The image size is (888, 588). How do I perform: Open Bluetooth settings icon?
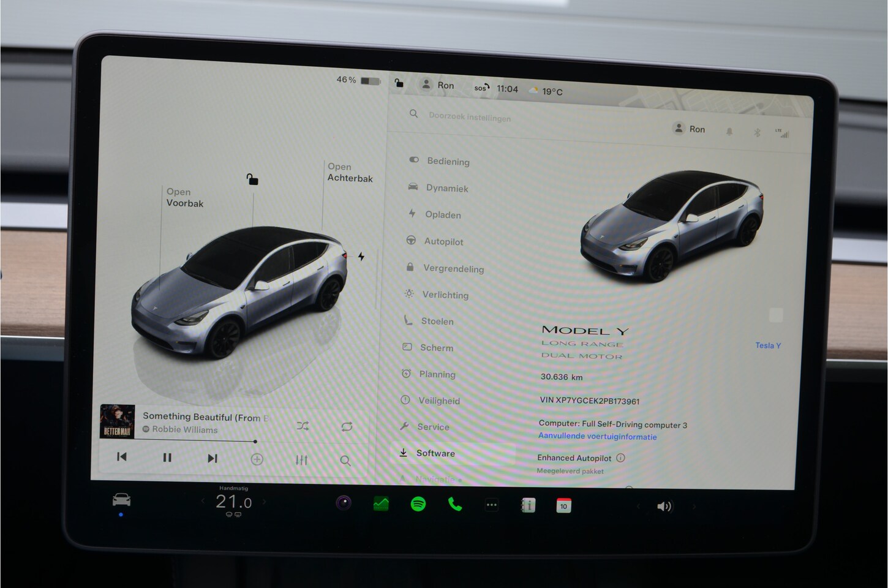coord(757,132)
